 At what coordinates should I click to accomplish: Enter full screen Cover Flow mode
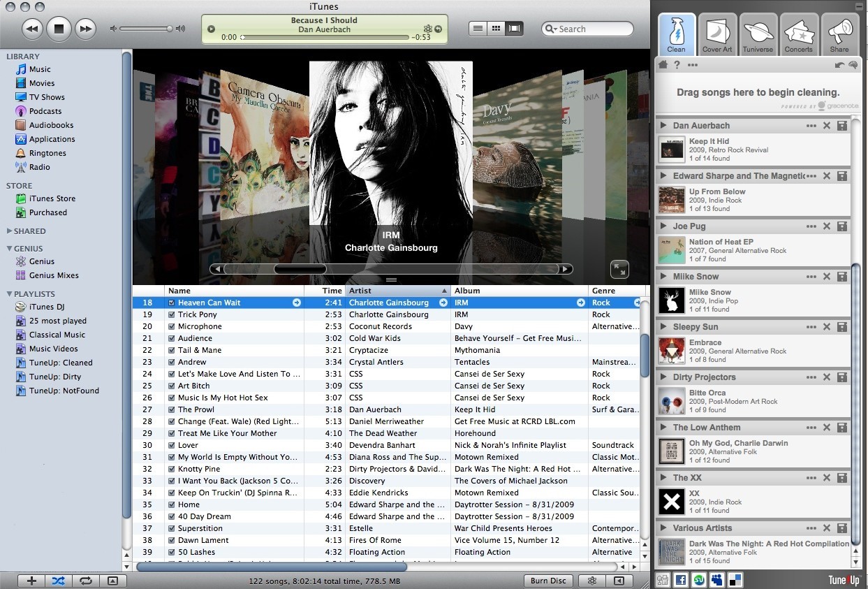pyautogui.click(x=619, y=269)
